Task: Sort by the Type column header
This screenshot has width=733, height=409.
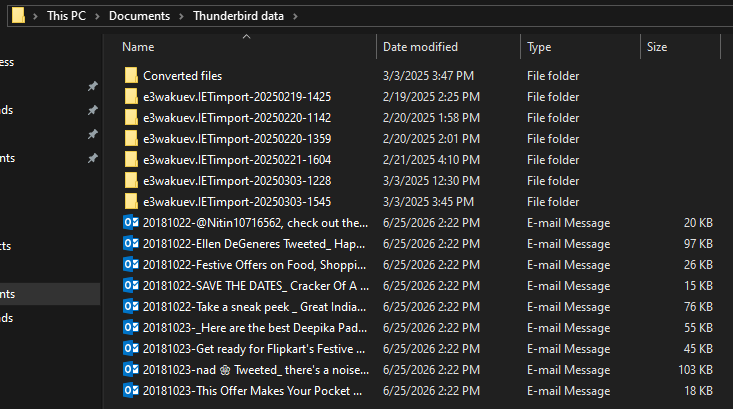Action: coord(539,47)
